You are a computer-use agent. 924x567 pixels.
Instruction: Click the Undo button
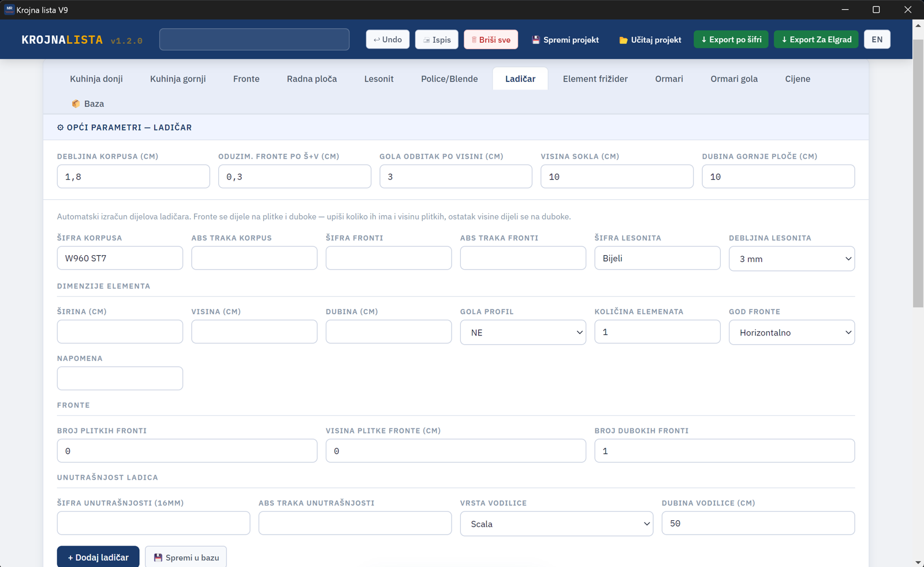pos(388,39)
